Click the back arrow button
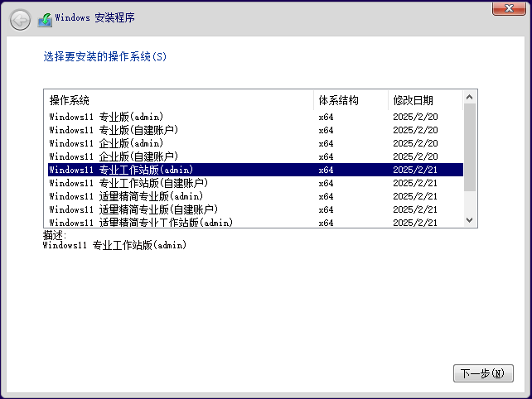532x399 pixels. (20, 20)
